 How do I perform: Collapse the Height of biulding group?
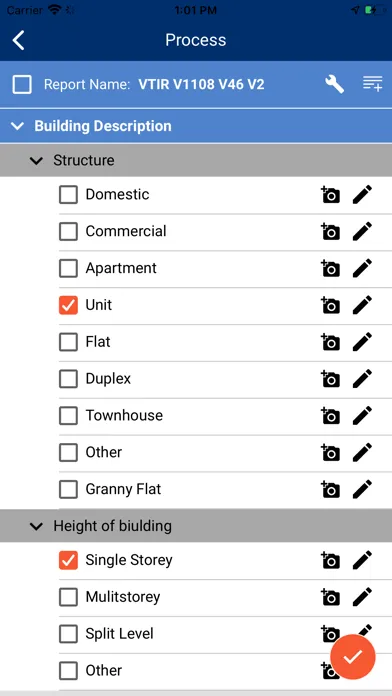(x=36, y=526)
